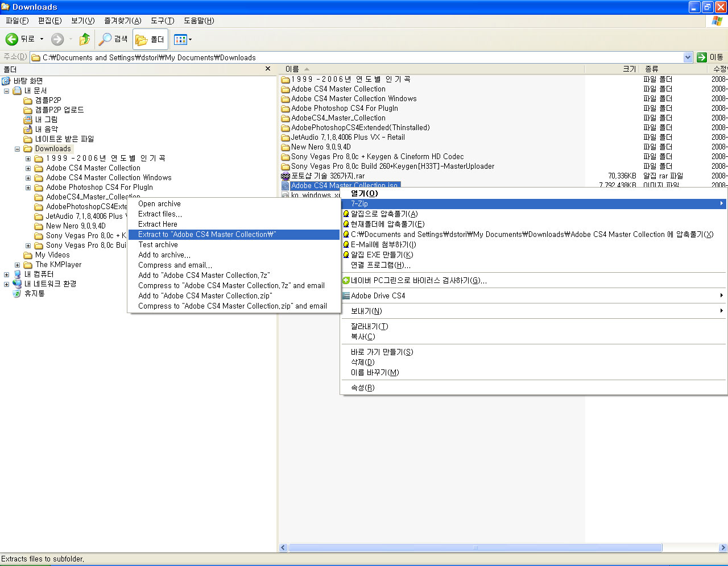Image resolution: width=728 pixels, height=566 pixels.
Task: Click the green Go arrow button
Action: 702,57
